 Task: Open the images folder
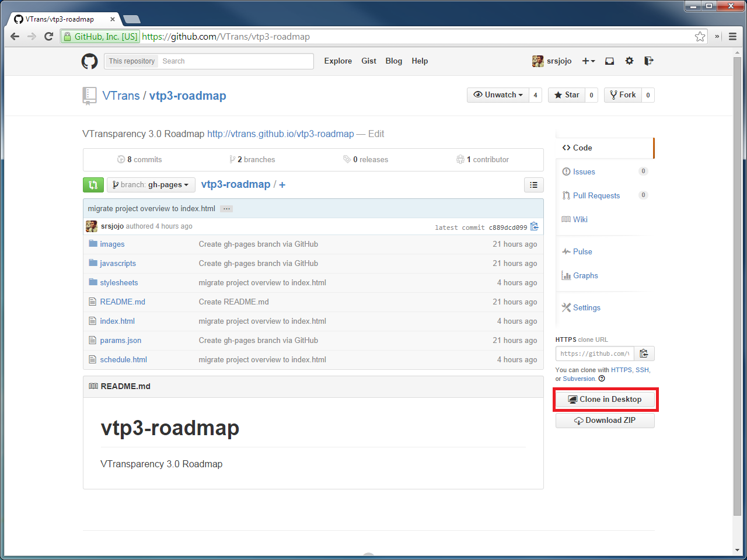pyautogui.click(x=112, y=244)
